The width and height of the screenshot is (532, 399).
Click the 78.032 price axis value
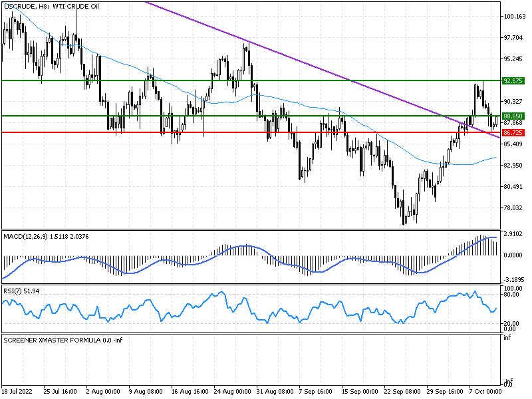(513, 208)
